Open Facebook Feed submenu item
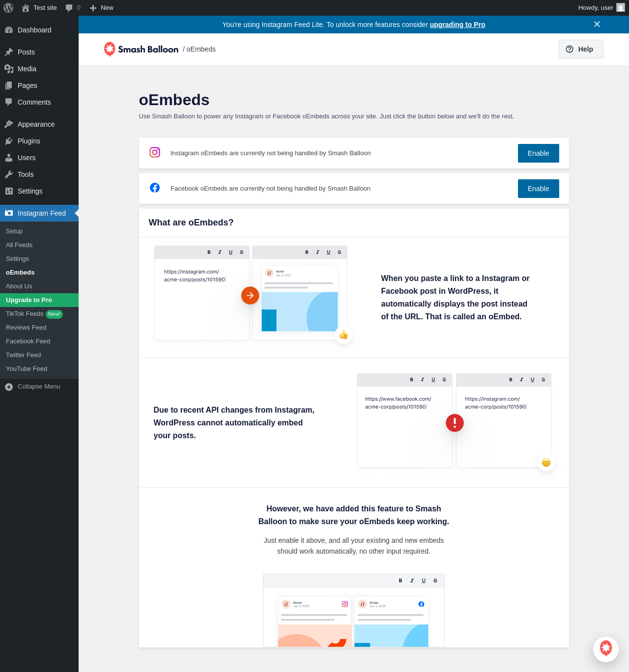 [39, 341]
